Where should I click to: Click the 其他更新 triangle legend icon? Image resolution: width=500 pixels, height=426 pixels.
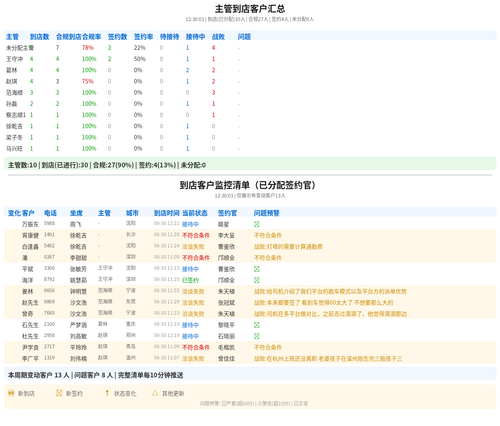click(155, 393)
